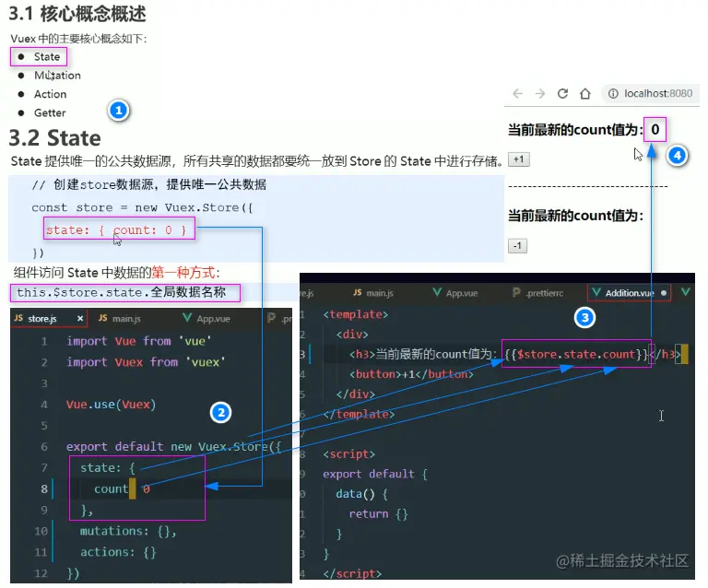The height and width of the screenshot is (588, 708).
Task: Click the -1 button in the browser page
Action: point(517,246)
